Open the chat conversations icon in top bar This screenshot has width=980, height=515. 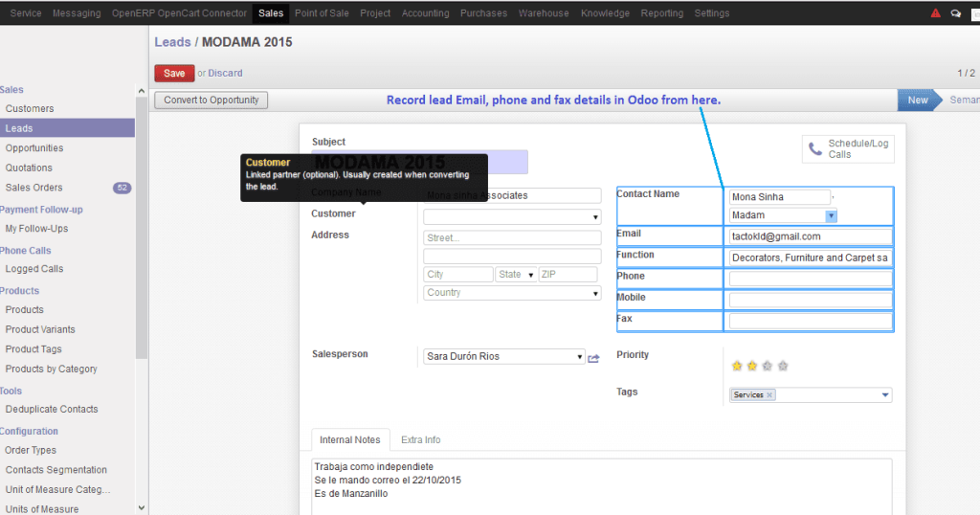pos(956,13)
